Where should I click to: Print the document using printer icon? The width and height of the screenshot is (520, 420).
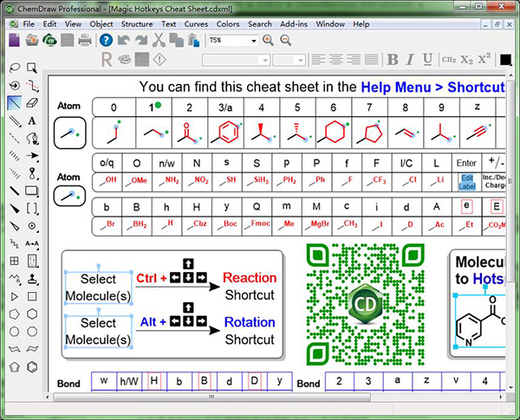[85, 40]
